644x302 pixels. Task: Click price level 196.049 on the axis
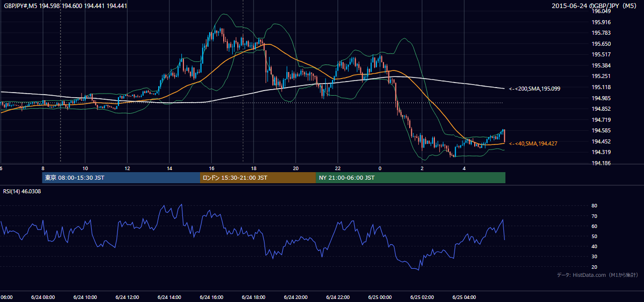601,12
